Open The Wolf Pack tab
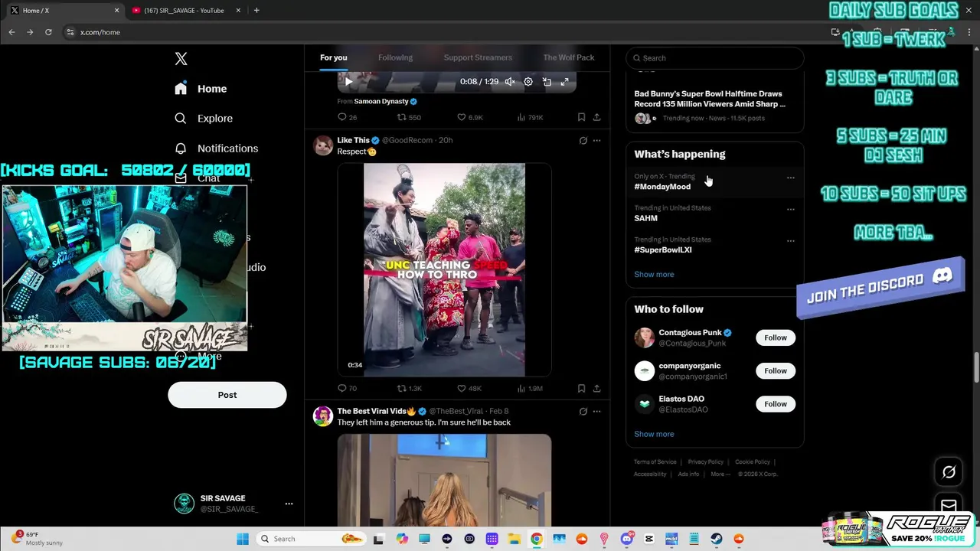This screenshot has height=551, width=980. (x=568, y=57)
